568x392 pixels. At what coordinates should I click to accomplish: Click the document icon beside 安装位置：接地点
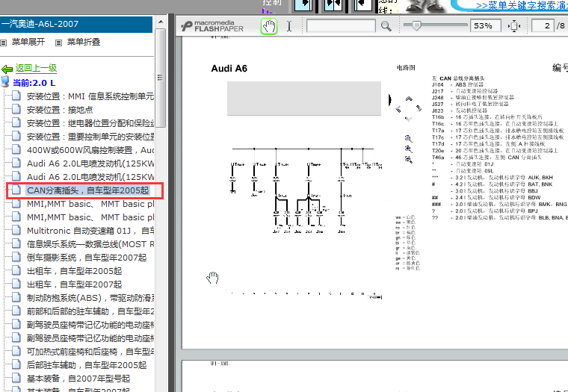pyautogui.click(x=16, y=109)
